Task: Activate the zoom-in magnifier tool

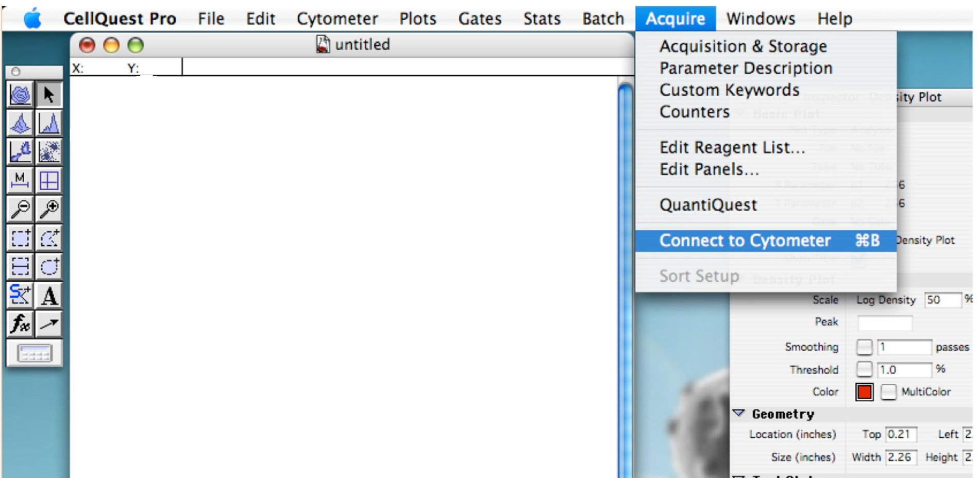Action: pos(49,209)
